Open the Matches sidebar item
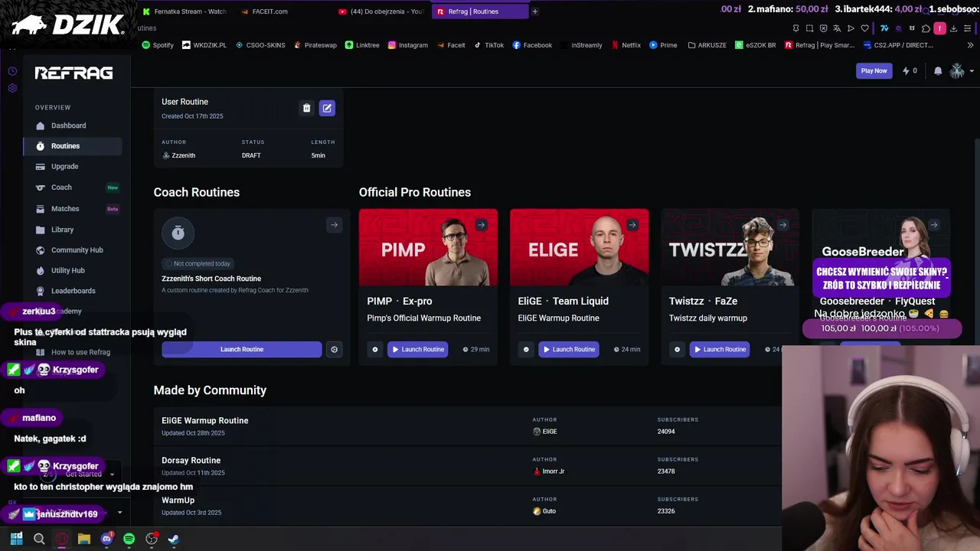This screenshot has width=980, height=551. 72,208
